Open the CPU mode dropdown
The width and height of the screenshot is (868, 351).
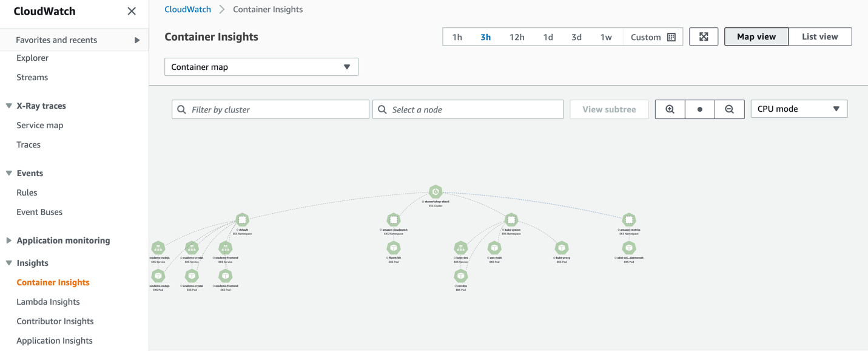(798, 109)
